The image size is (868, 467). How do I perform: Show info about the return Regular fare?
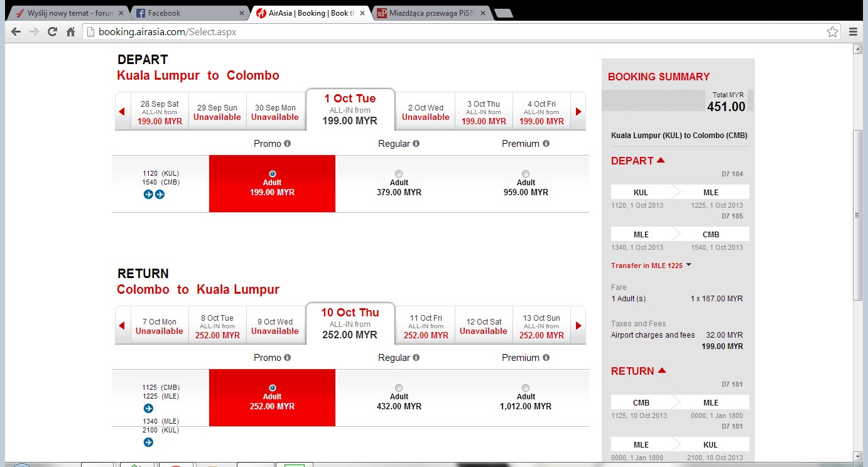point(416,358)
